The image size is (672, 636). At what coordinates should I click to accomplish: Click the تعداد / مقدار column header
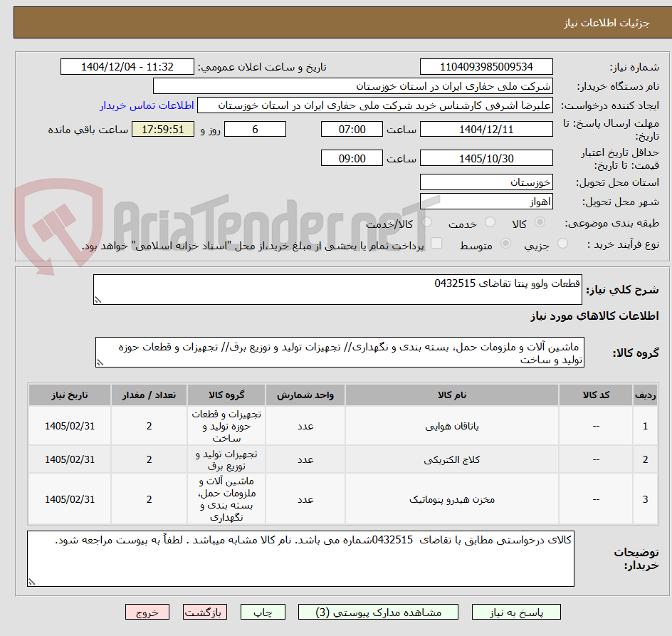pyautogui.click(x=149, y=395)
